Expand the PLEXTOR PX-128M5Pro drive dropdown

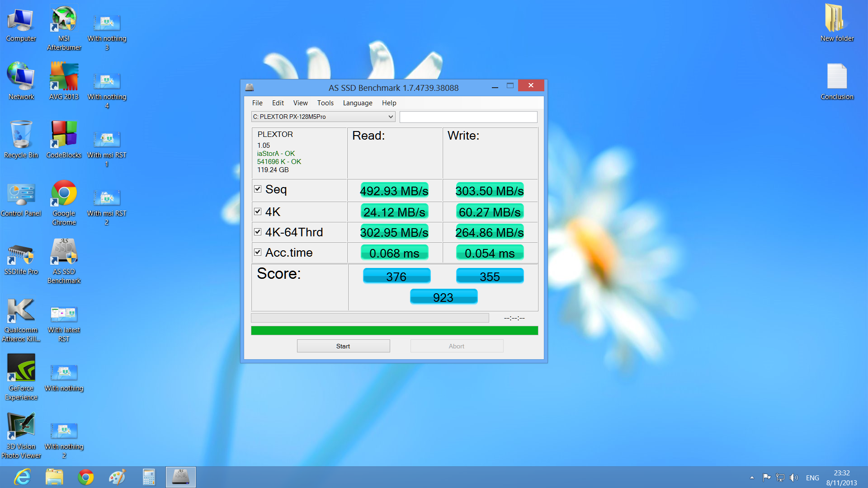[x=391, y=117]
